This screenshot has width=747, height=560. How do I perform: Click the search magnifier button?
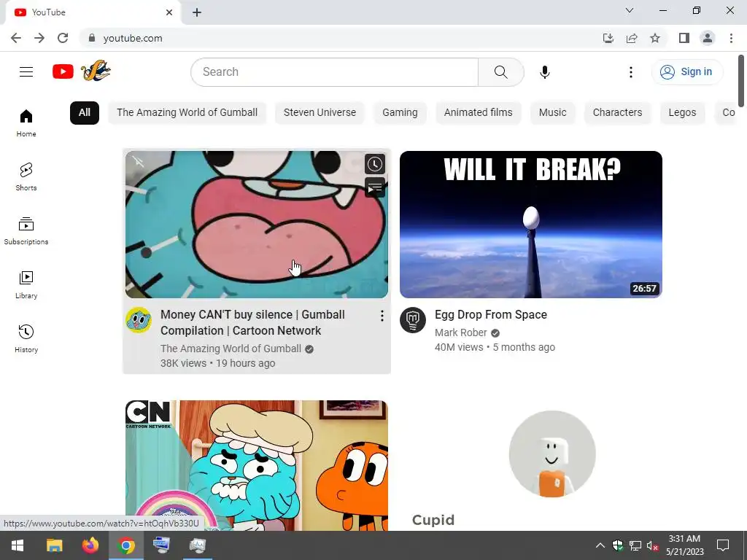coord(500,72)
